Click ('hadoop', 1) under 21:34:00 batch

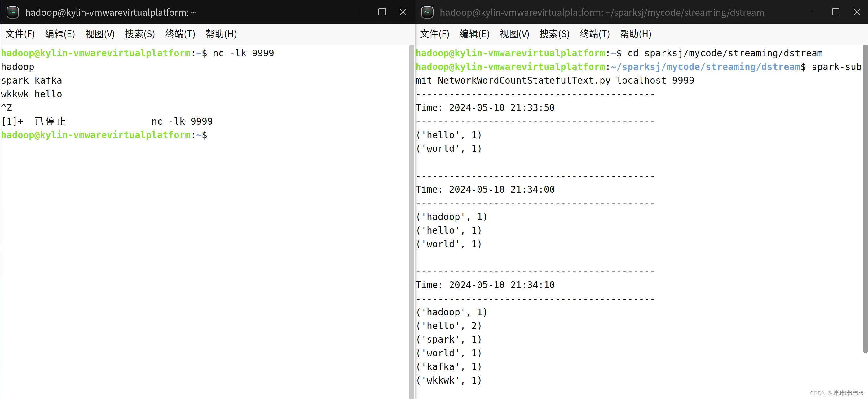coord(452,217)
